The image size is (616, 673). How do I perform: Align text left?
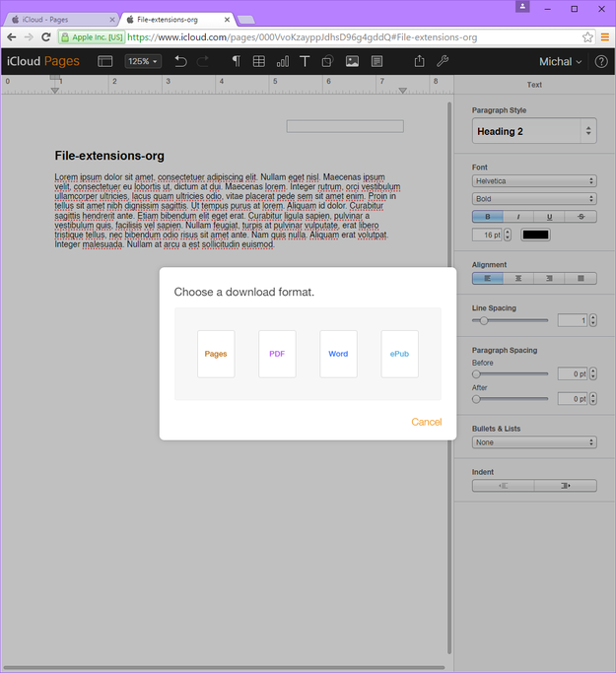[488, 278]
